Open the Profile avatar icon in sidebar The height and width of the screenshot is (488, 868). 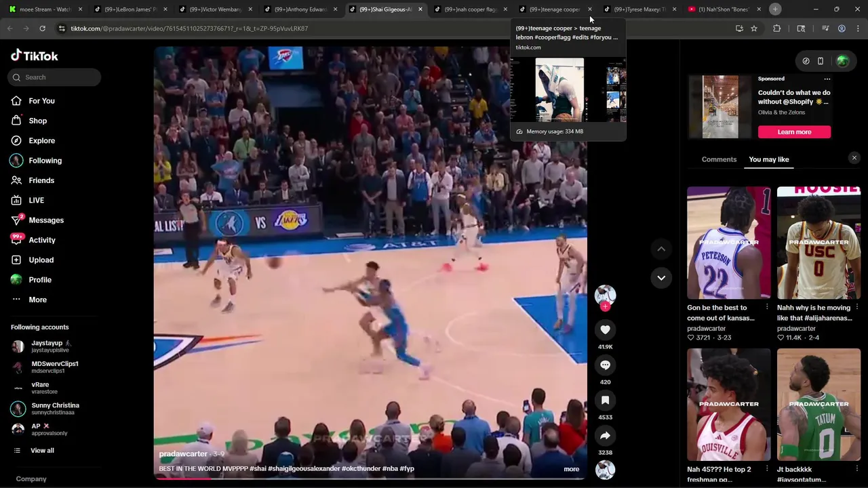[x=16, y=279]
